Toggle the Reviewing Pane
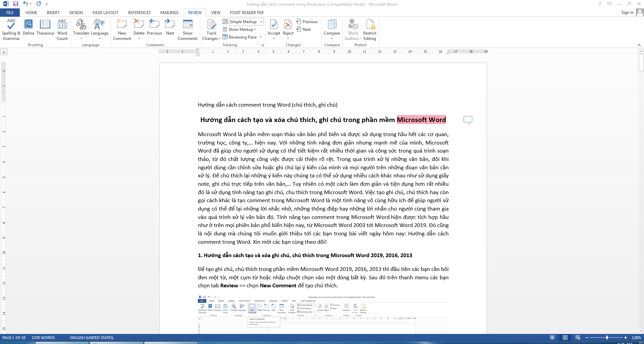This screenshot has width=644, height=344. pos(240,37)
